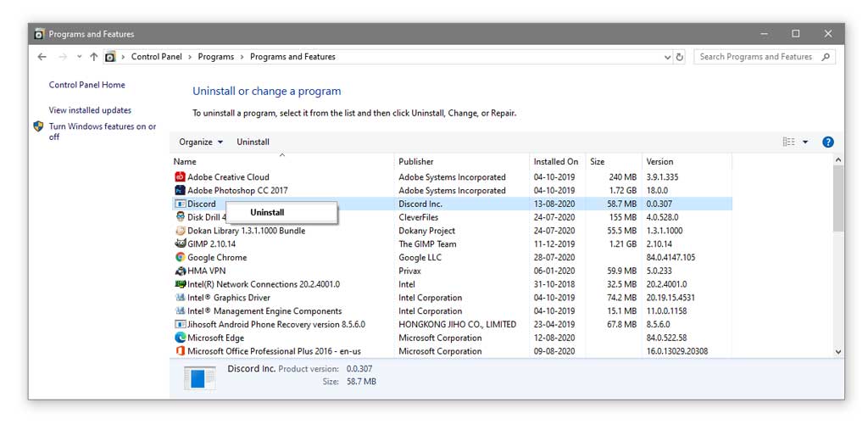The height and width of the screenshot is (425, 868).
Task: Go back with the left arrow
Action: [42, 57]
